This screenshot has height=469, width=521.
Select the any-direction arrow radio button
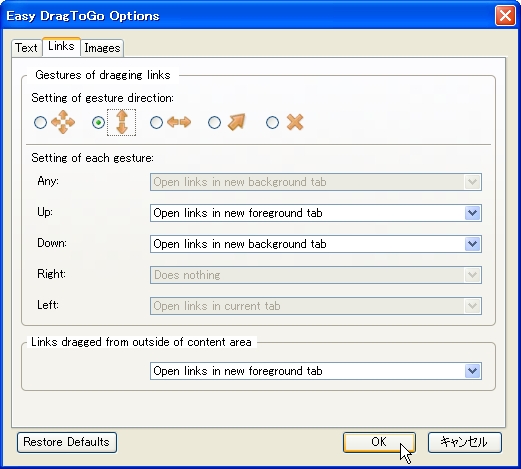click(214, 123)
